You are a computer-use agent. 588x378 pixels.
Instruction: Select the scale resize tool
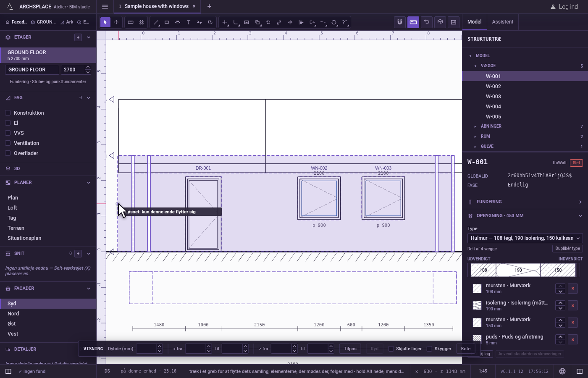[279, 22]
